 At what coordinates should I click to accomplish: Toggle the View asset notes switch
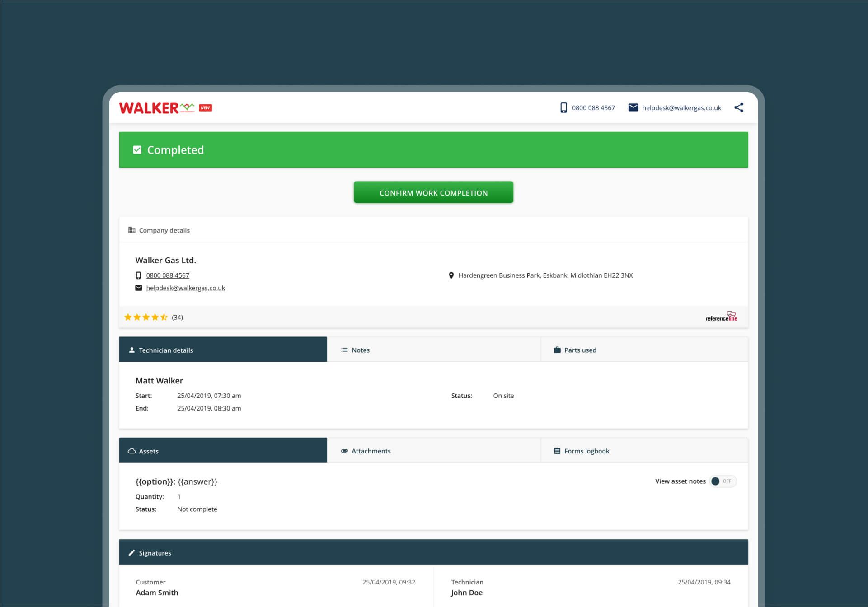pyautogui.click(x=722, y=481)
